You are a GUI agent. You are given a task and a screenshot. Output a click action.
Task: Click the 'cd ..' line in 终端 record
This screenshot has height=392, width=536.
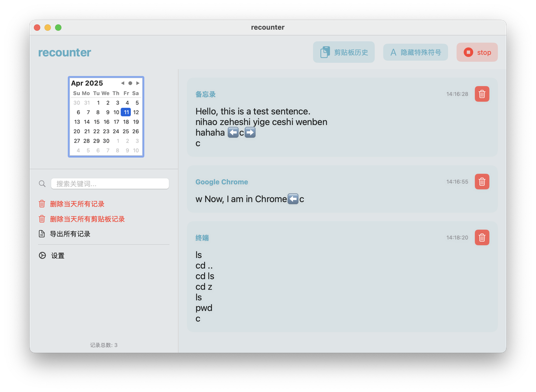[204, 266]
